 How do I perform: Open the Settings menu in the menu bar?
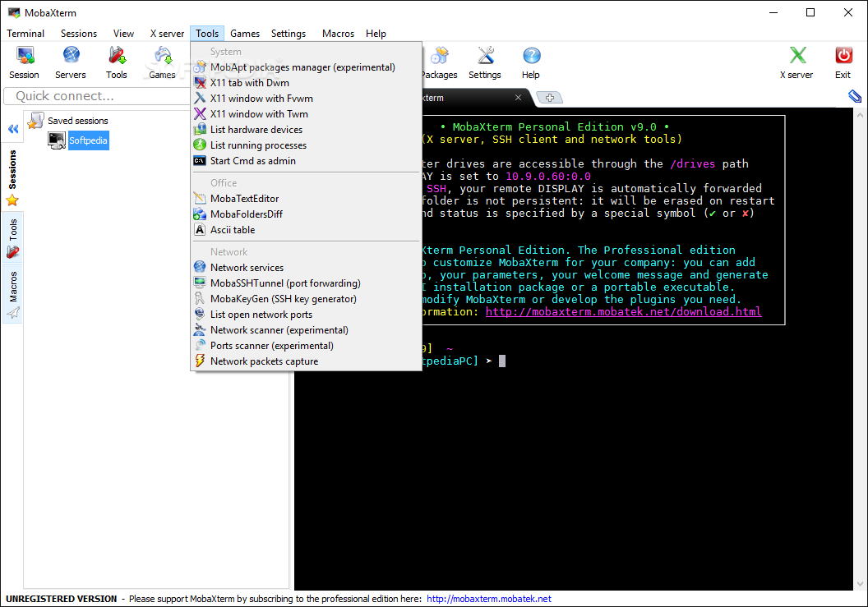pyautogui.click(x=289, y=34)
